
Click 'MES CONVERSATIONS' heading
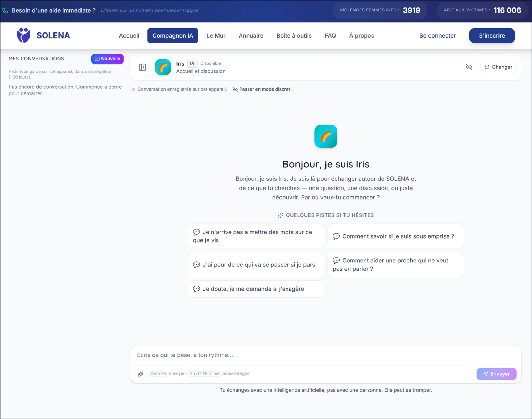click(x=36, y=59)
